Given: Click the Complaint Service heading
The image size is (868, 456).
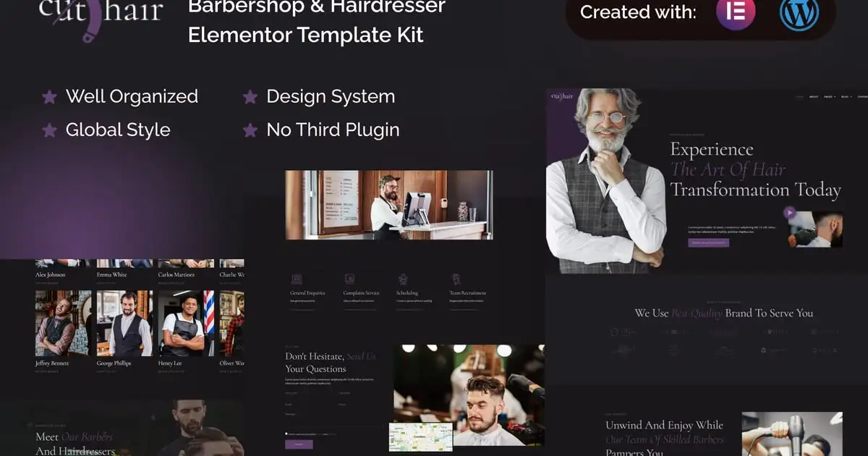Looking at the screenshot, I should [362, 293].
